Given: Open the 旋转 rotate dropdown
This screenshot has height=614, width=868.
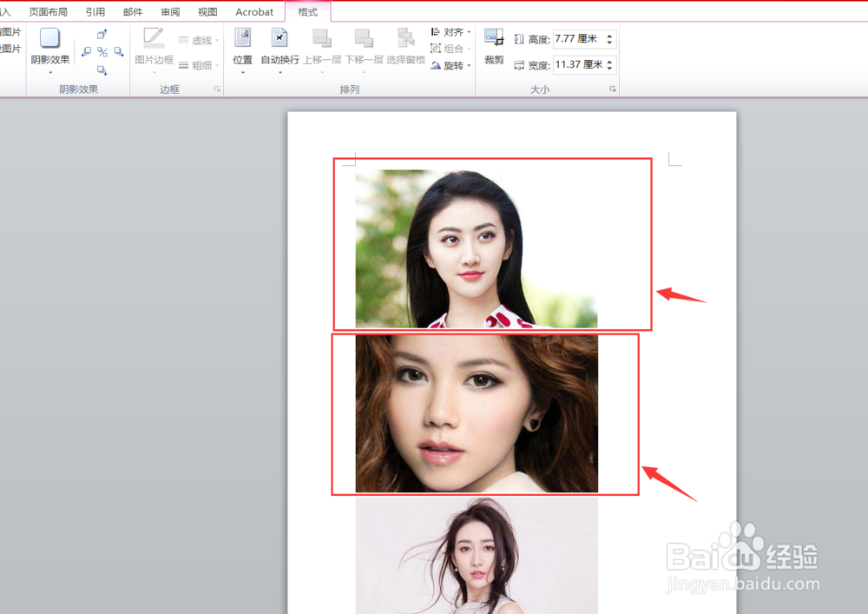Looking at the screenshot, I should pyautogui.click(x=450, y=65).
